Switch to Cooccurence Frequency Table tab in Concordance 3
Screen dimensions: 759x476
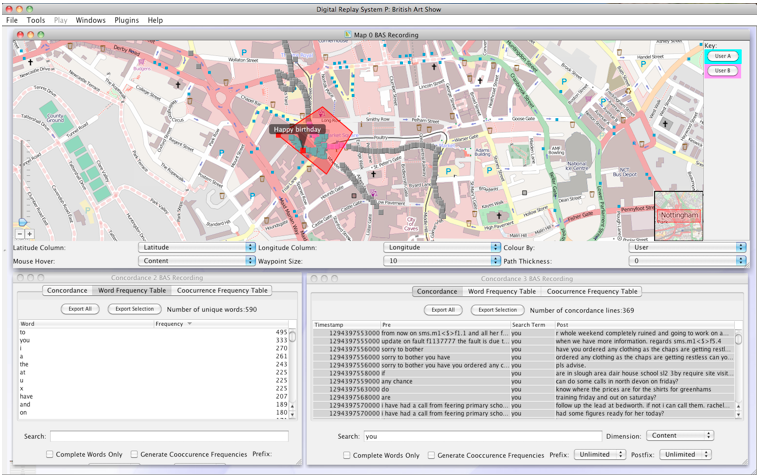click(x=592, y=292)
